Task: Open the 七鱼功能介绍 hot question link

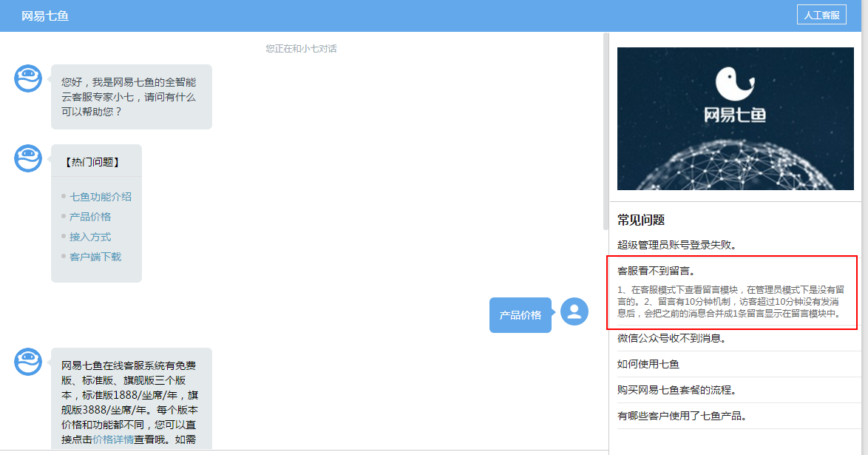Action: pyautogui.click(x=101, y=197)
